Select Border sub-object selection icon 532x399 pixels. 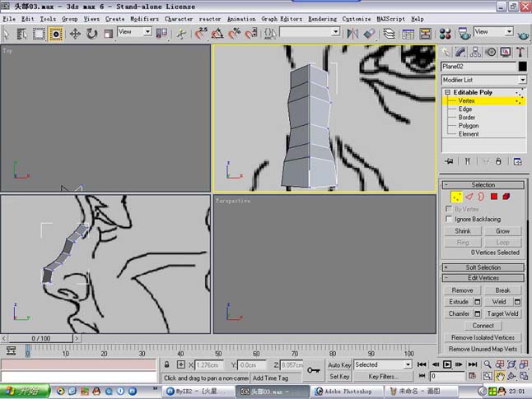point(481,197)
